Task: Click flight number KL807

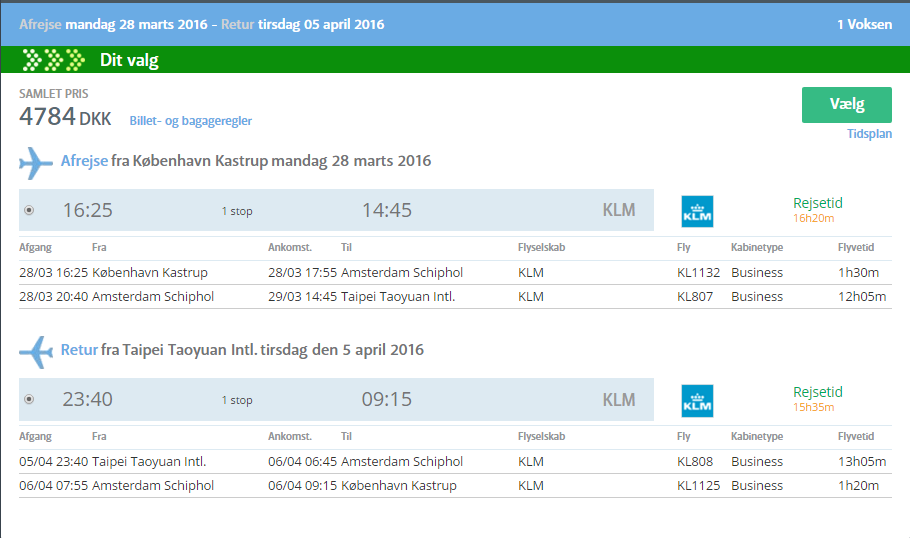Action: (695, 297)
